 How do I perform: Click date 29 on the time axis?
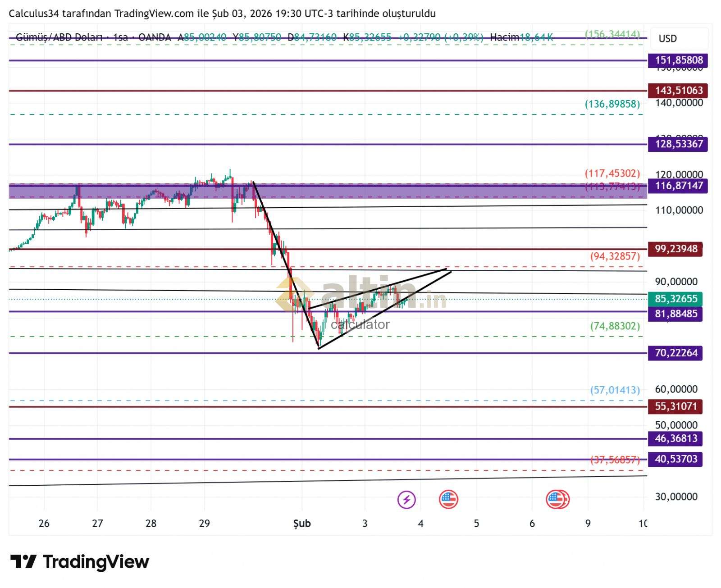point(204,524)
